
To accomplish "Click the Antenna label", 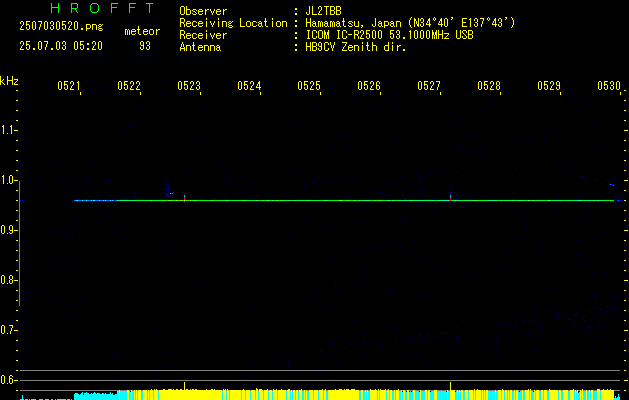I will 200,47.
